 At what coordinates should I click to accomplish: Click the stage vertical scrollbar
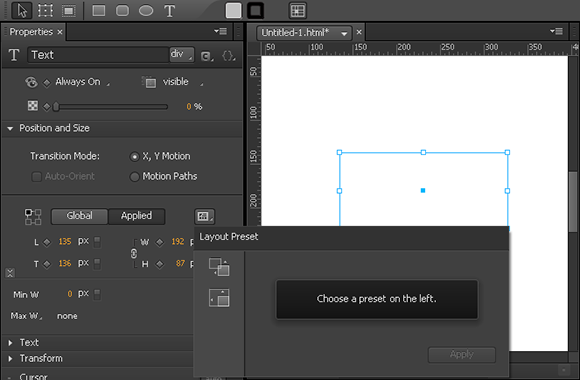point(573,202)
